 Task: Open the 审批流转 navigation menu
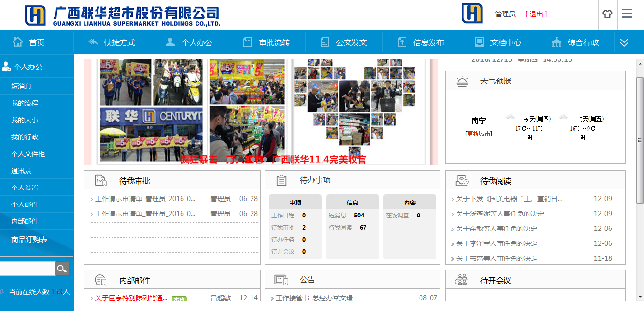(x=266, y=43)
